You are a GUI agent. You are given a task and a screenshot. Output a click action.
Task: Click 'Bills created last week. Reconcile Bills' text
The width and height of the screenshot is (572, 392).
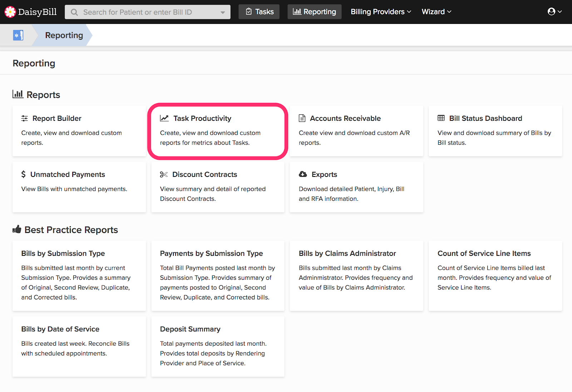tap(75, 343)
